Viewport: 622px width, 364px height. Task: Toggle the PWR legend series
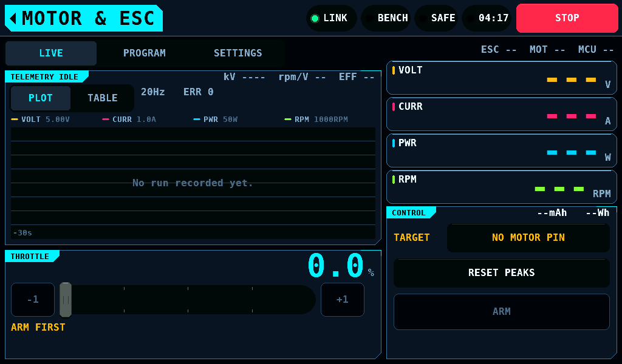tap(216, 120)
